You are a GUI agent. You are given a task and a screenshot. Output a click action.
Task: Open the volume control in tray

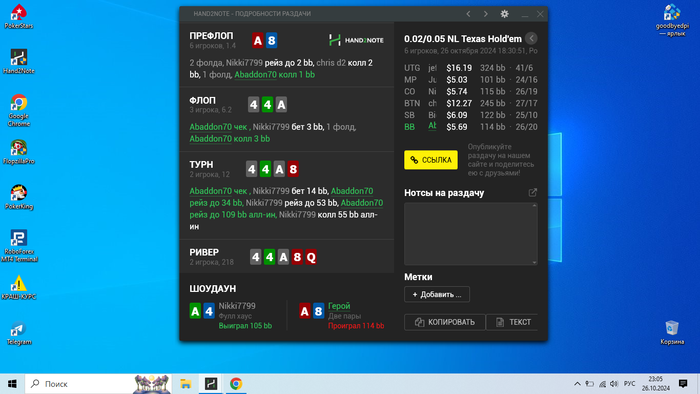pos(614,384)
